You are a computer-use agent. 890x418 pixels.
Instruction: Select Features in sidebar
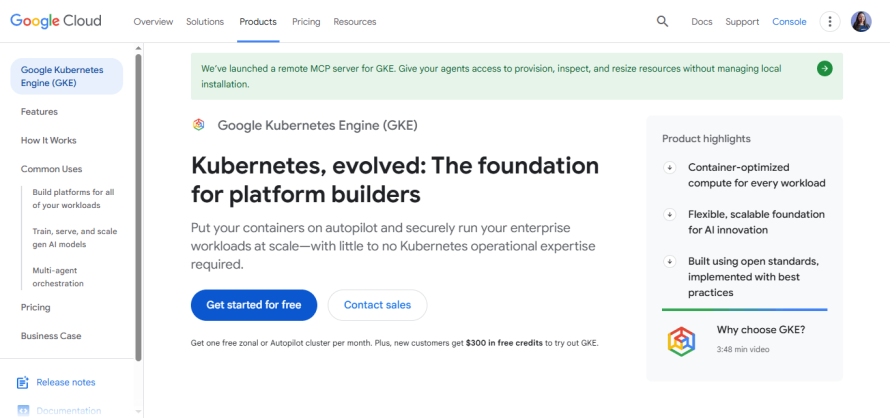(x=39, y=112)
